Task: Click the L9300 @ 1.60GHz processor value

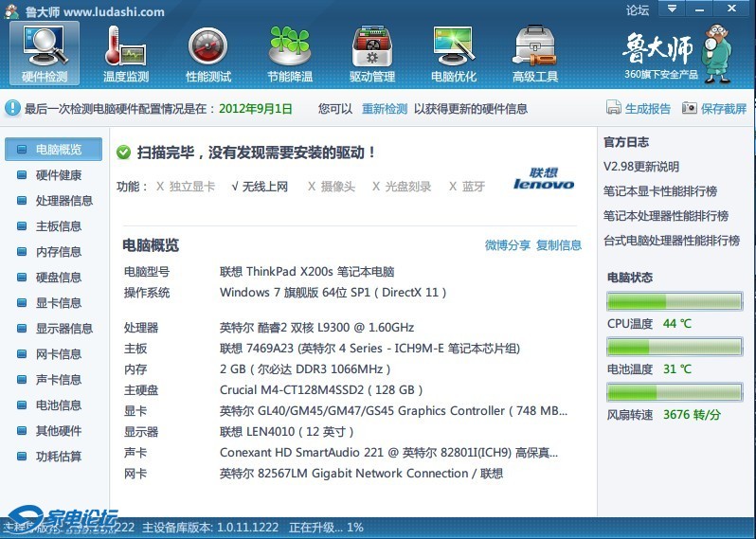Action: click(316, 328)
